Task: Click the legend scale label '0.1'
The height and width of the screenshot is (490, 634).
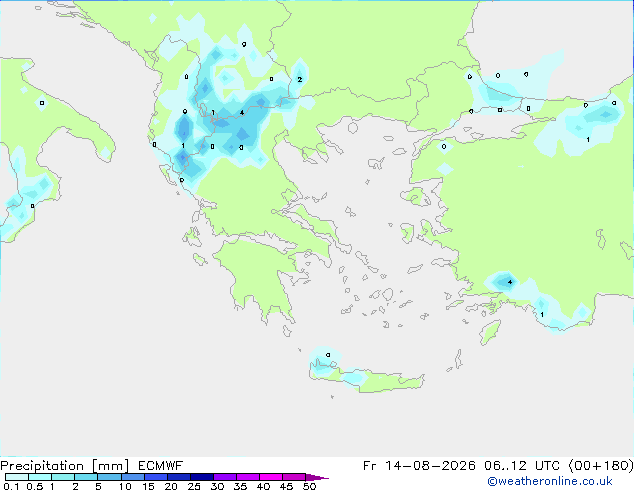Action: [11, 486]
